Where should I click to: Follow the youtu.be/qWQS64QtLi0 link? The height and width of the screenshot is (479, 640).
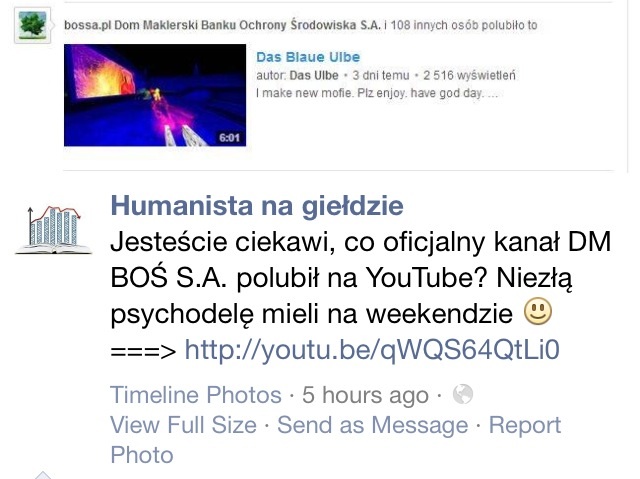point(372,350)
